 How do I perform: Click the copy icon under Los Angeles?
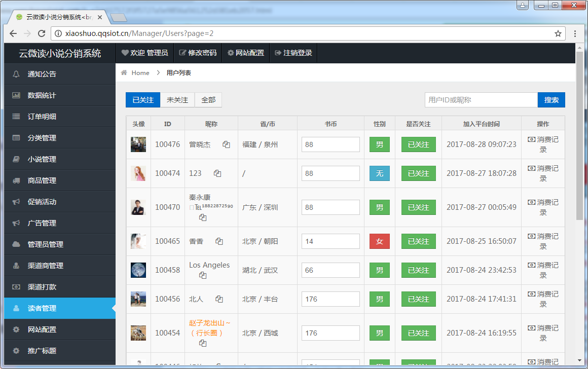tap(203, 275)
